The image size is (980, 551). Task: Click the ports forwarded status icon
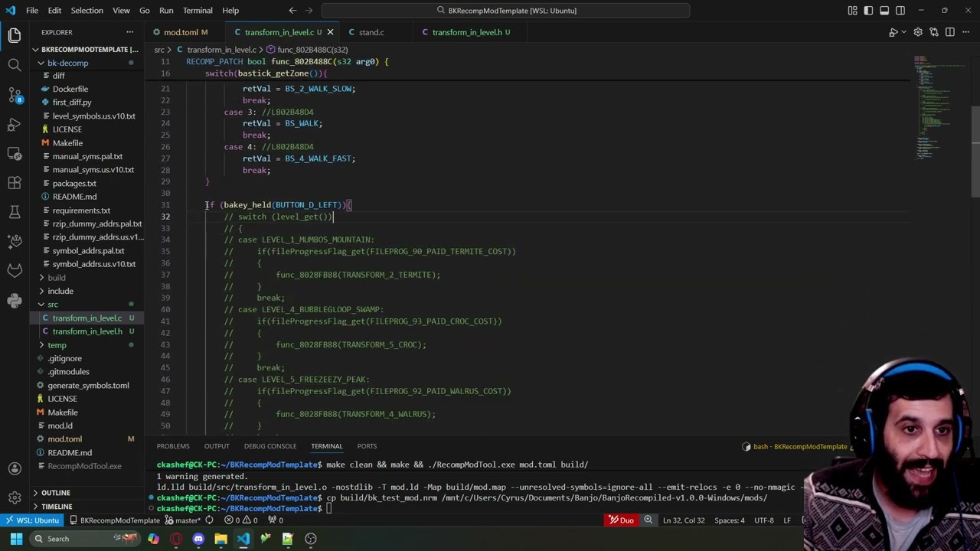point(275,520)
